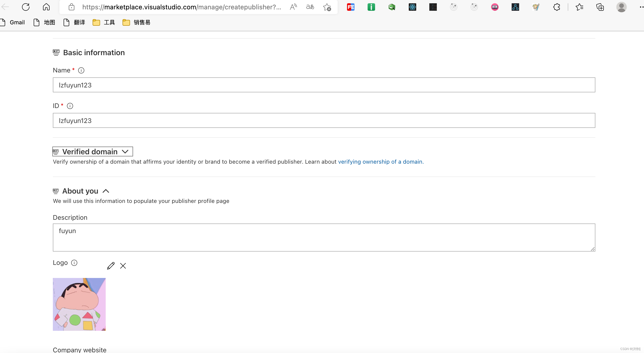Image resolution: width=644 pixels, height=353 pixels.
Task: Click the info icon next to Name
Action: click(x=81, y=71)
